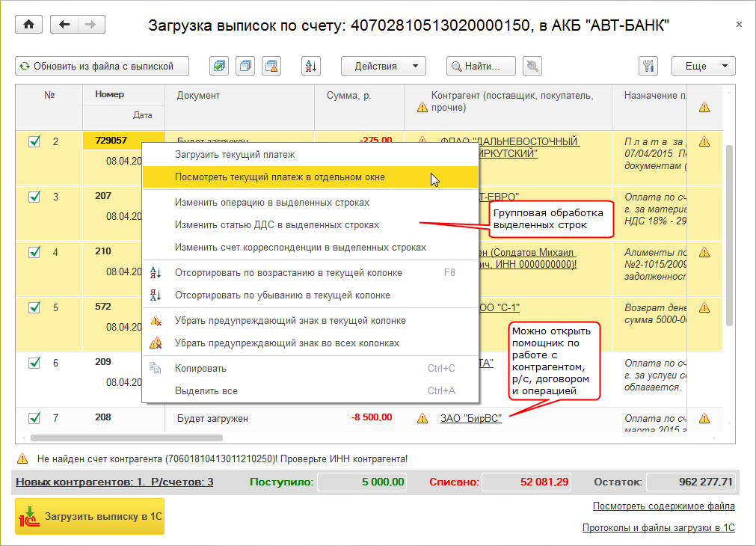Click the check all rows icon
The height and width of the screenshot is (546, 756).
[219, 66]
